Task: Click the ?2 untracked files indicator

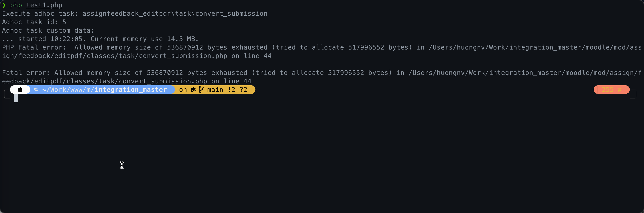Action: coord(243,90)
